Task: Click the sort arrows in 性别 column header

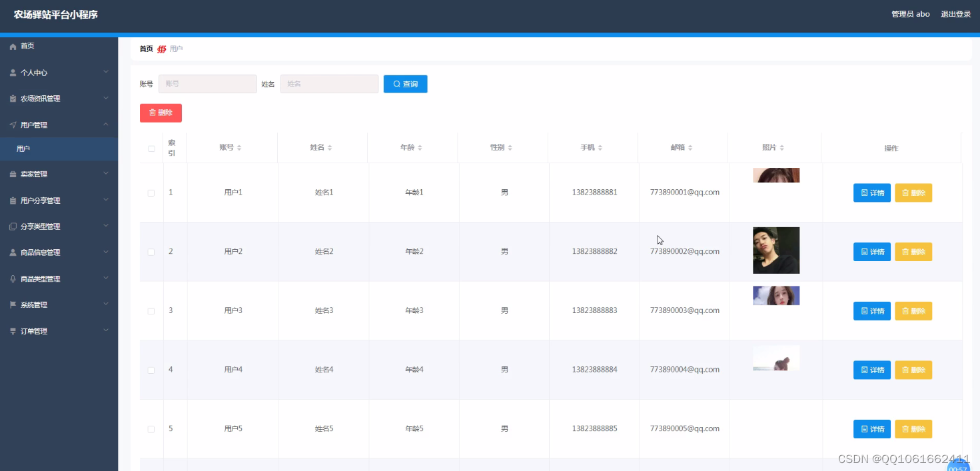Action: click(510, 148)
